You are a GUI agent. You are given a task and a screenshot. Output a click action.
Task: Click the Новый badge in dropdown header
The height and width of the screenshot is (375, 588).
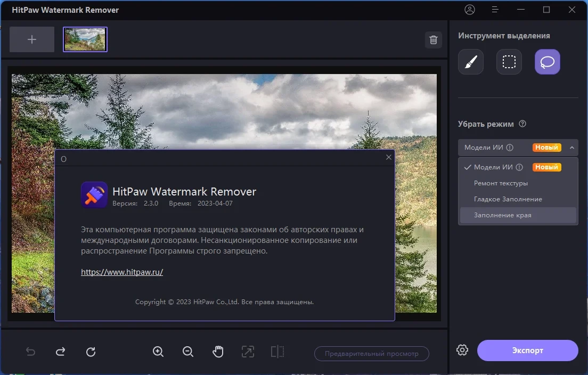point(547,148)
